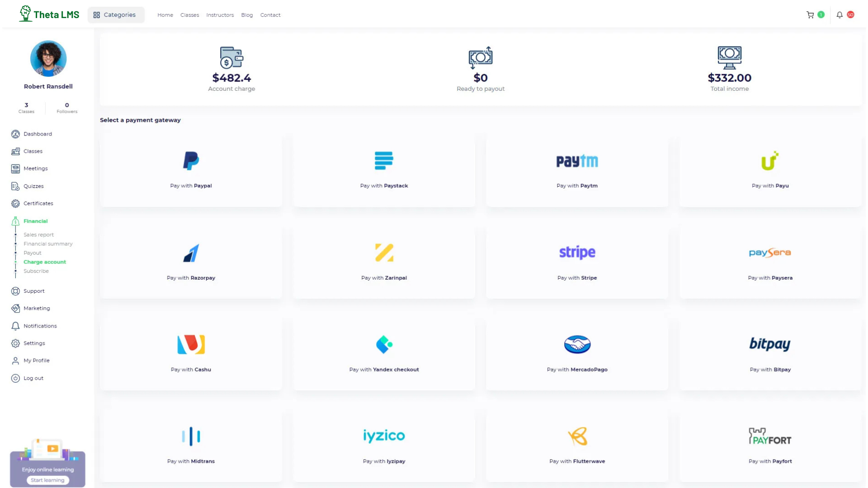
Task: Open Certificates via its sidebar icon
Action: coord(15,204)
